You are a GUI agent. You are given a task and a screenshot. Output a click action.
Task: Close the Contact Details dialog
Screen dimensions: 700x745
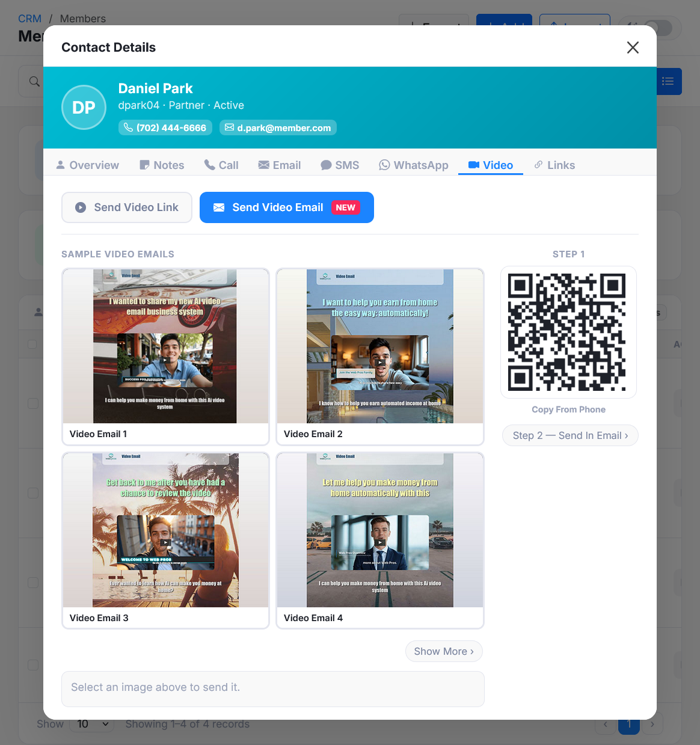[633, 48]
